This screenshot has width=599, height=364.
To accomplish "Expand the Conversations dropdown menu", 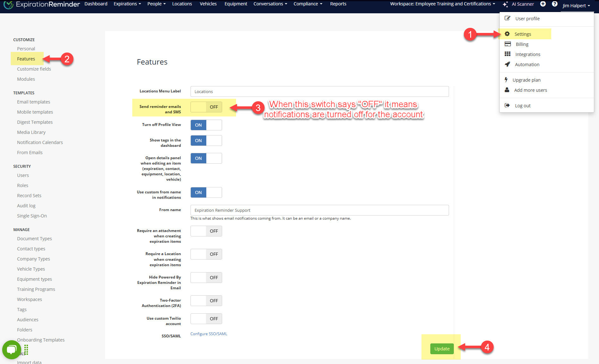I will [x=270, y=4].
